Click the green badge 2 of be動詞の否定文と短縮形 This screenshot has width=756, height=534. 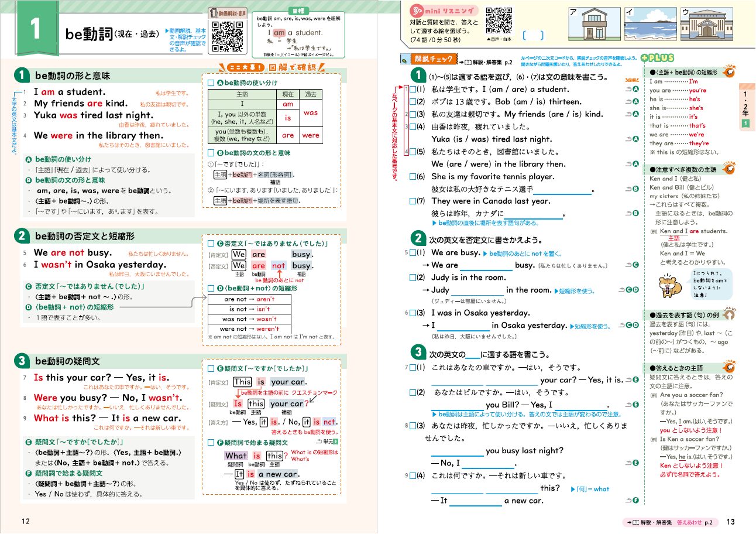click(x=20, y=236)
